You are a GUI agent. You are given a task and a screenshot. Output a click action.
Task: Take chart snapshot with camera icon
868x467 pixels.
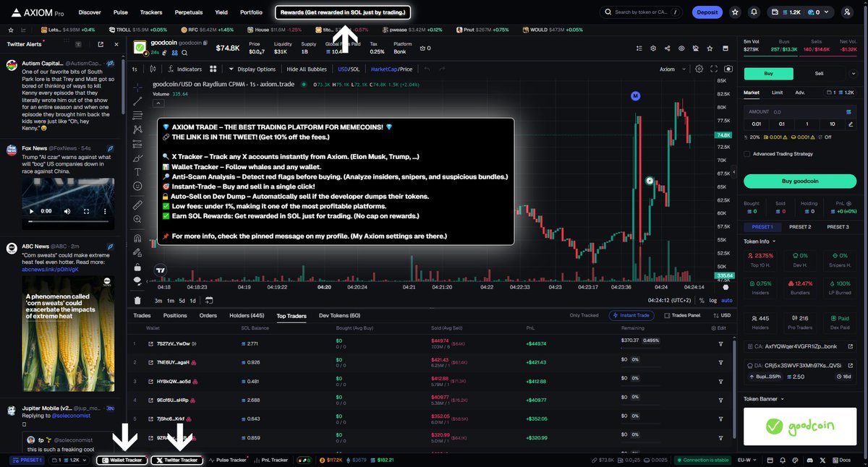point(728,69)
